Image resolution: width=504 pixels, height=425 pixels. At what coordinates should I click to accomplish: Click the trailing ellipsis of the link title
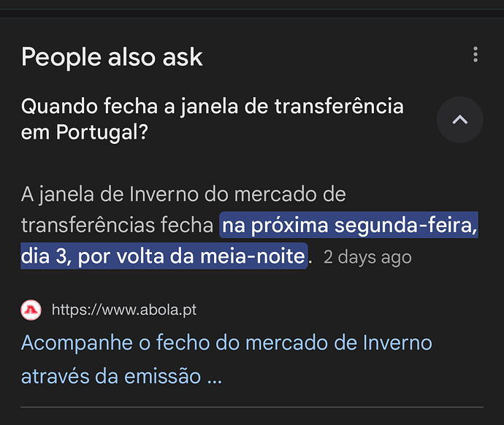[x=214, y=378]
